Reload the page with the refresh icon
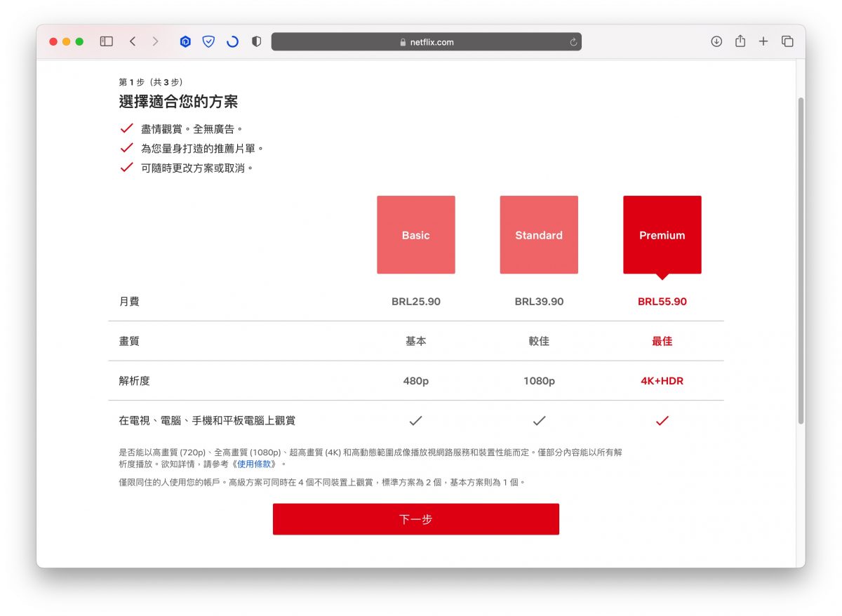The width and height of the screenshot is (842, 616). pos(573,42)
